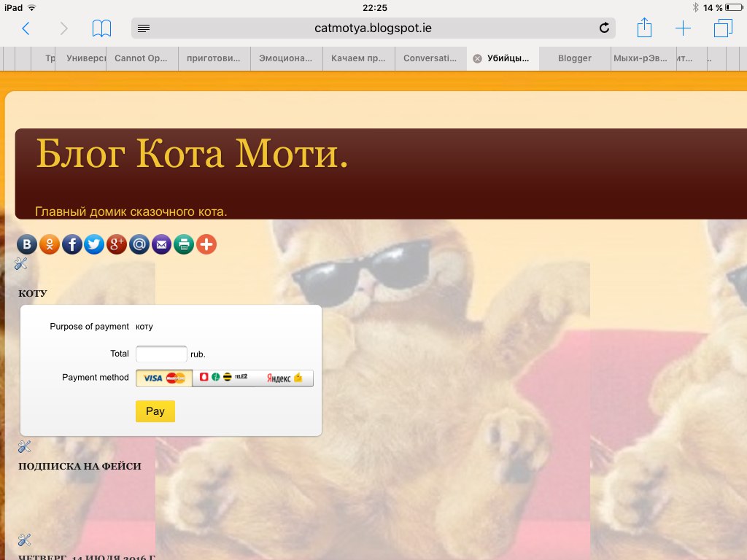Go back with Safari's back arrow
747x560 pixels.
(26, 28)
